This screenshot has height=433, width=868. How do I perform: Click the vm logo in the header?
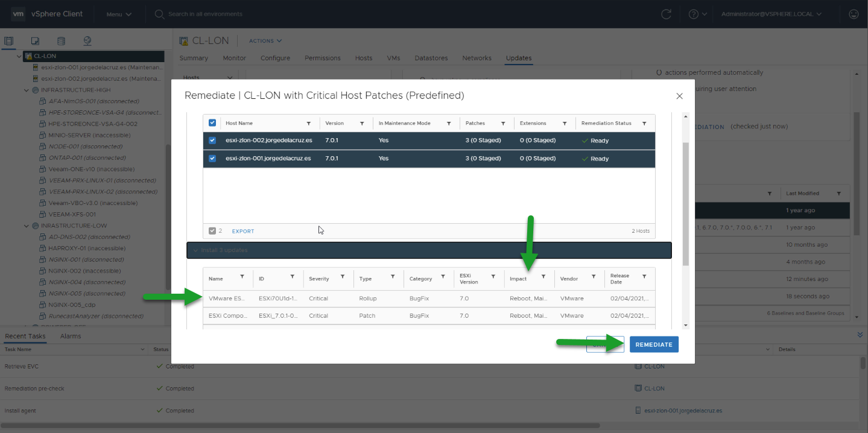(18, 14)
